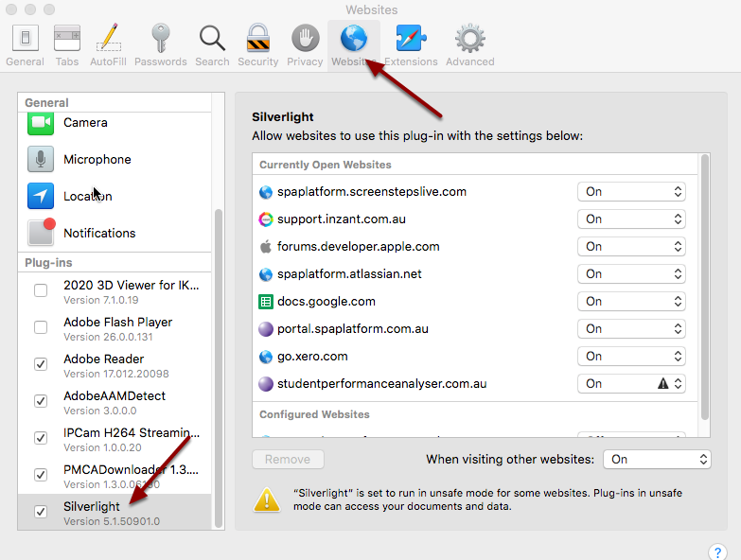Click globe icon beside go.xero.com
Viewport: 741px width, 560px height.
click(x=266, y=357)
